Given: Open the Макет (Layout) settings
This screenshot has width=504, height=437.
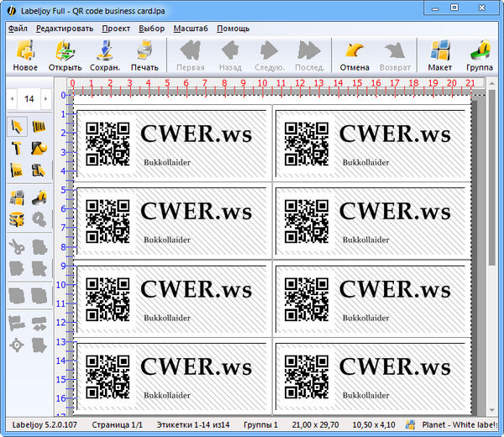Looking at the screenshot, I should pyautogui.click(x=439, y=55).
